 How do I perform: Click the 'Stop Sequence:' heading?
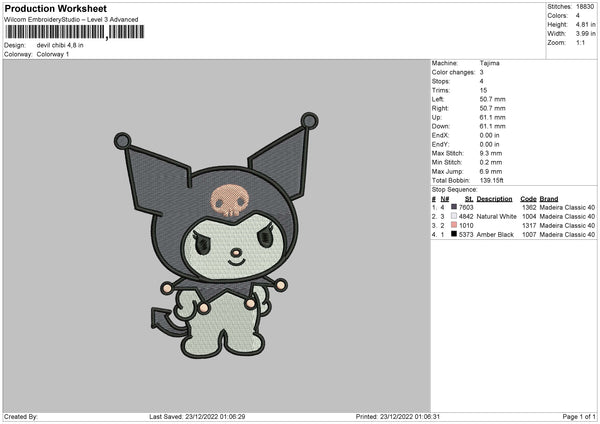click(455, 190)
